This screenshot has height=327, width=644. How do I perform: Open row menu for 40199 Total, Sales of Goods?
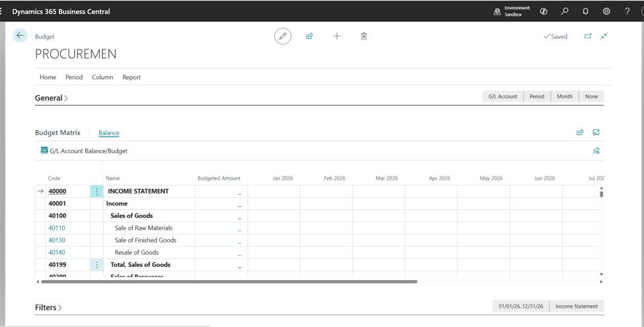tap(96, 264)
